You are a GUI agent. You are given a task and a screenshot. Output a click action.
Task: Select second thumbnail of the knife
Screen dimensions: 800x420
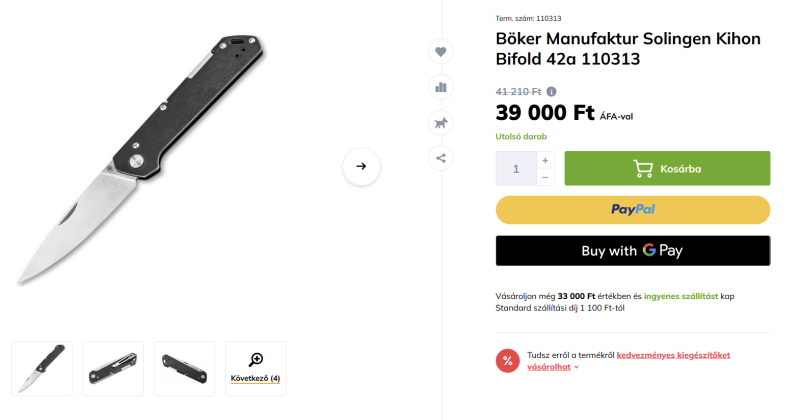click(113, 368)
